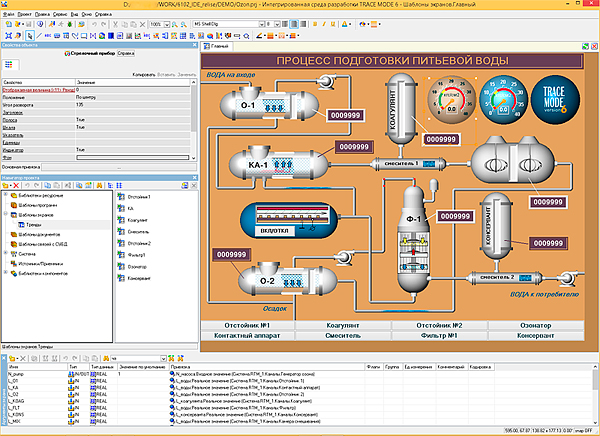Open the MS Shell Dlg font dropdown
This screenshot has width=600, height=436.
click(x=262, y=24)
